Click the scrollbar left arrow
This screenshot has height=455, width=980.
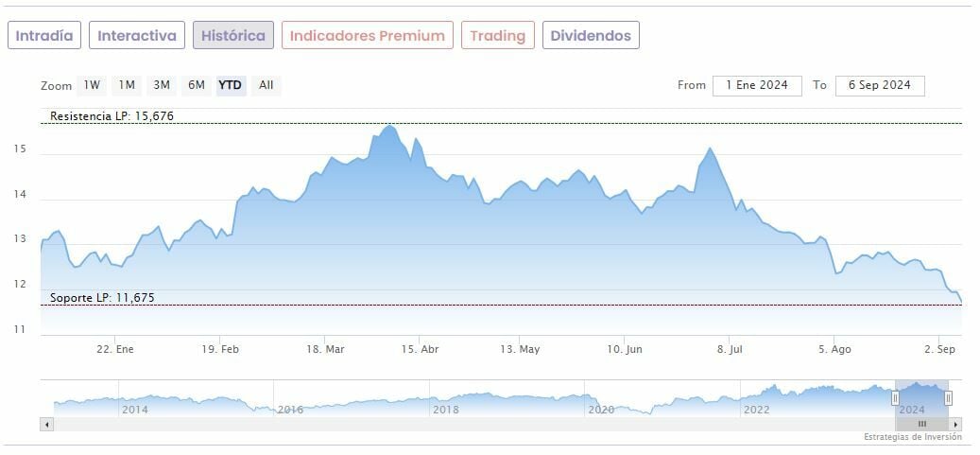click(x=47, y=425)
